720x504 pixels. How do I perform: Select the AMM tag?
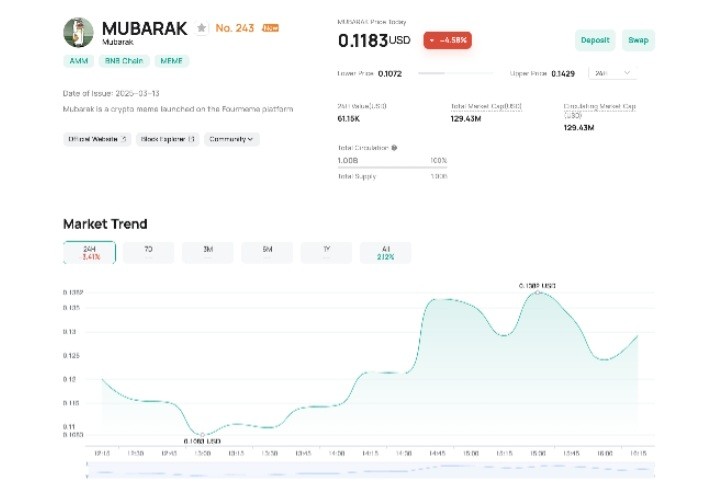tap(76, 61)
